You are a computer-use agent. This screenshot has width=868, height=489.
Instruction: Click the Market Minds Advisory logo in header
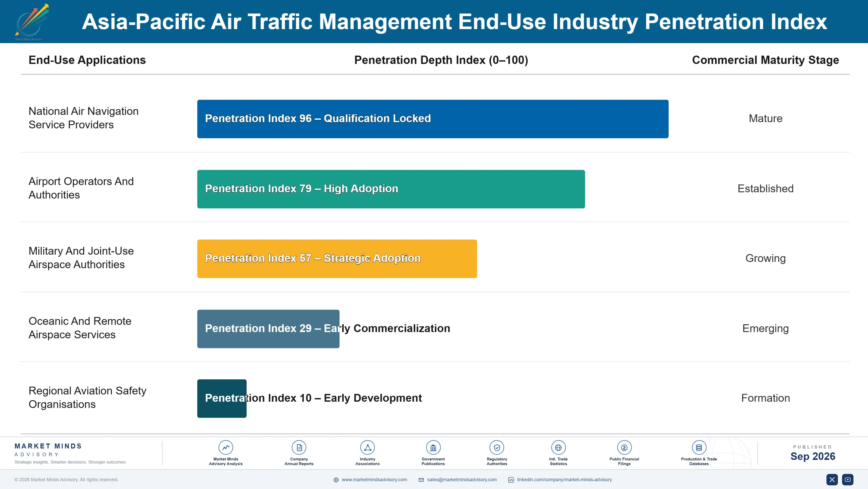click(x=32, y=22)
